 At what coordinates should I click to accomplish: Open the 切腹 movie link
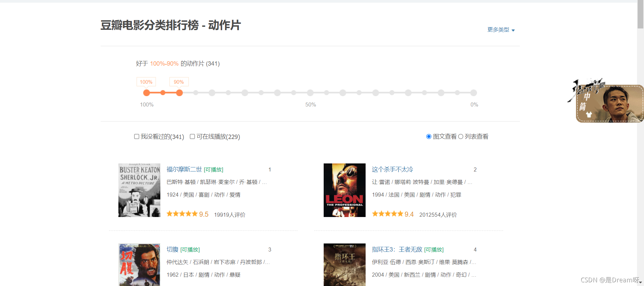coord(172,249)
